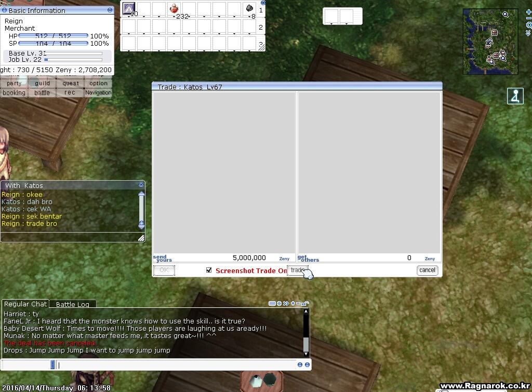
Task: Click the chest marker near minimap center top
Action: tap(495, 33)
